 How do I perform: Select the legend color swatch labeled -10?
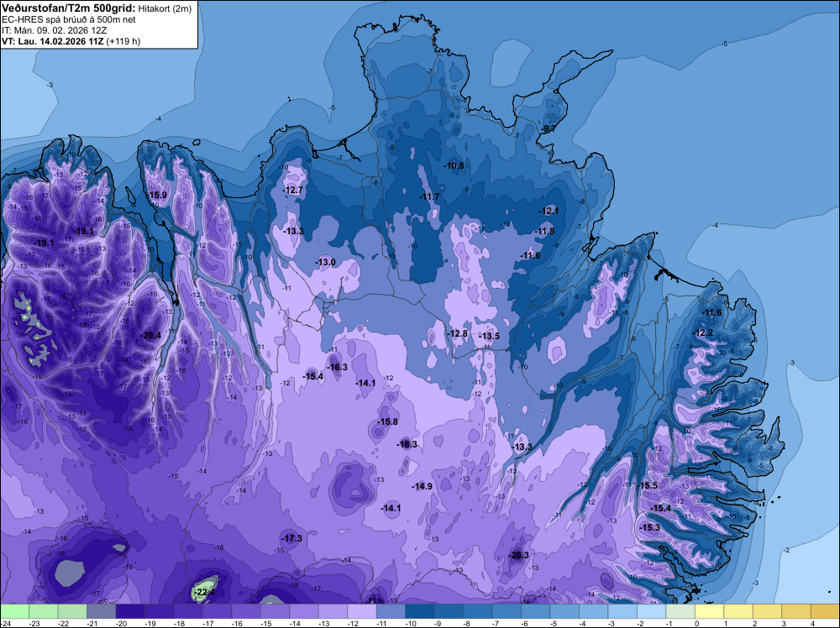point(419,611)
